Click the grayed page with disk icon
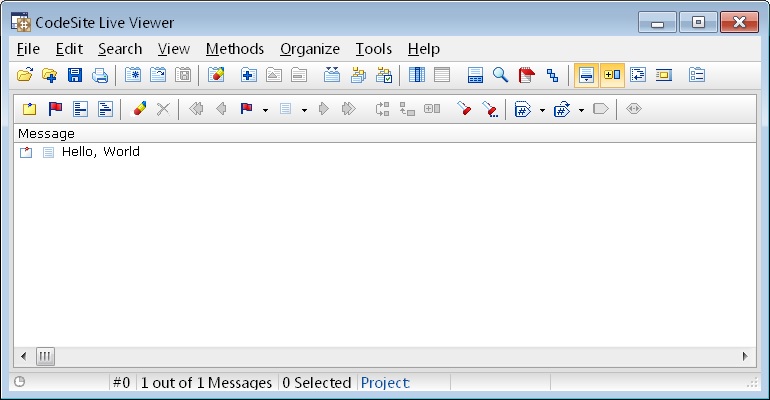 click(183, 75)
